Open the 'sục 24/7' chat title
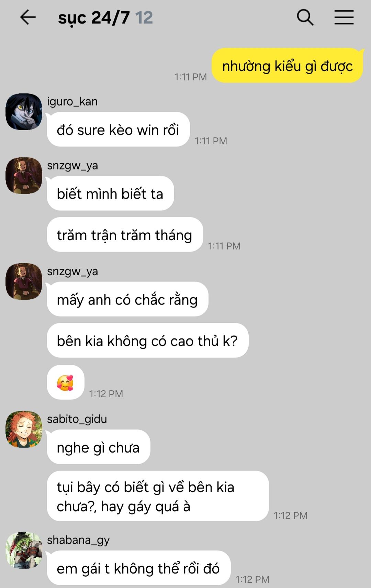Image resolution: width=371 pixels, height=588 pixels. [x=94, y=18]
